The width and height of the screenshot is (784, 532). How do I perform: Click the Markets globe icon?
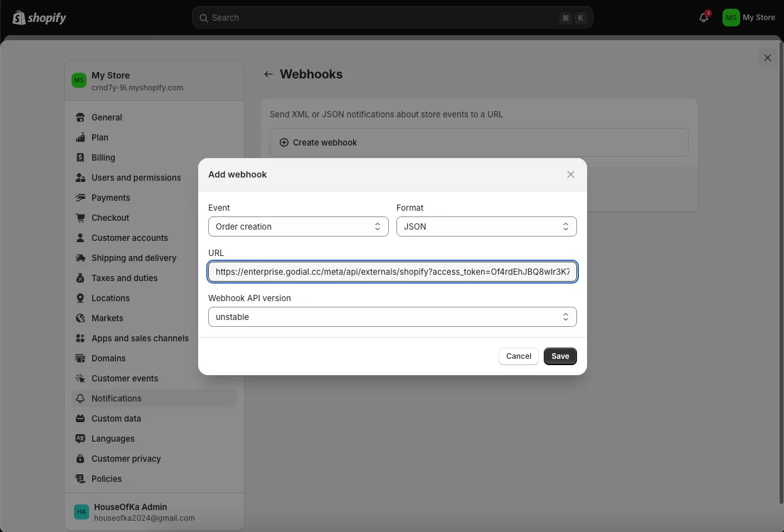pos(80,318)
